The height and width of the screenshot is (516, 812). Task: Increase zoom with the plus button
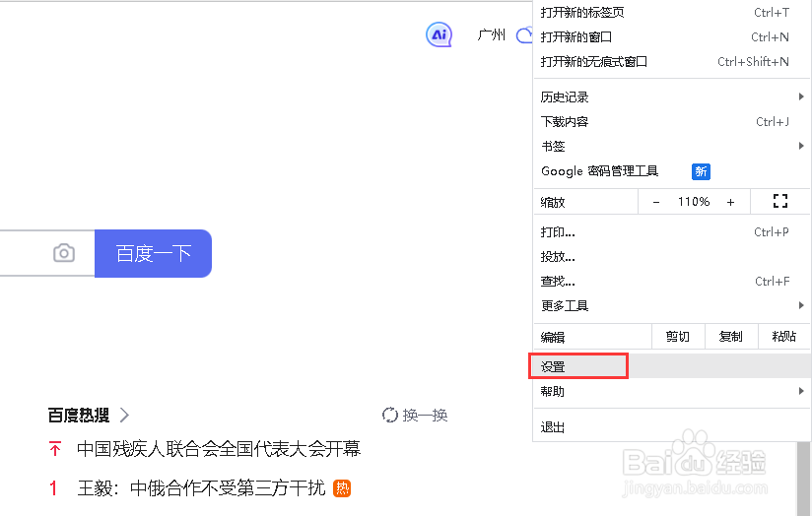point(730,202)
